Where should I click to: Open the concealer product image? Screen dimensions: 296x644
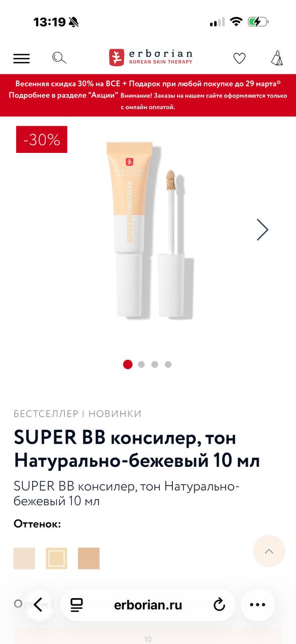pyautogui.click(x=149, y=230)
